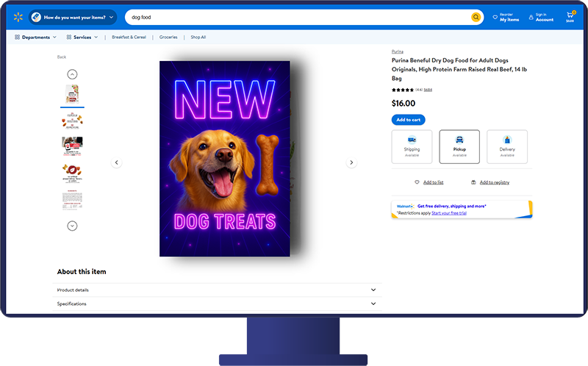Expand the Departments menu
588x366 pixels.
(35, 37)
